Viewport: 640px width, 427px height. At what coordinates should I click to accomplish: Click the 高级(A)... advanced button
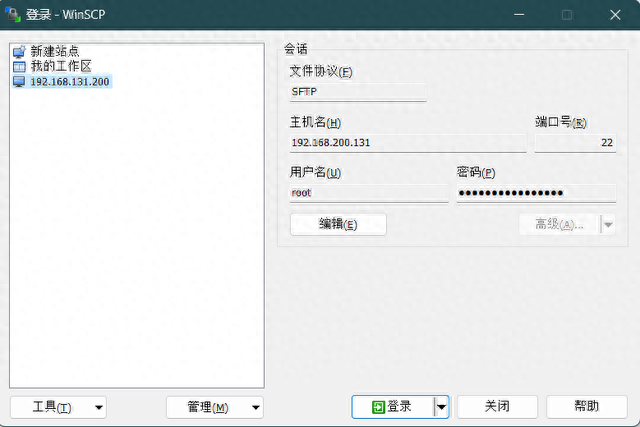tap(559, 224)
